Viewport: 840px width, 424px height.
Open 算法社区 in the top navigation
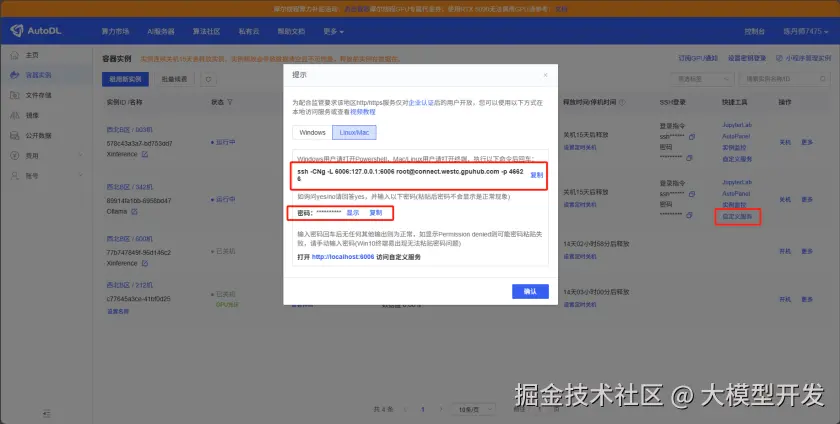pyautogui.click(x=206, y=32)
